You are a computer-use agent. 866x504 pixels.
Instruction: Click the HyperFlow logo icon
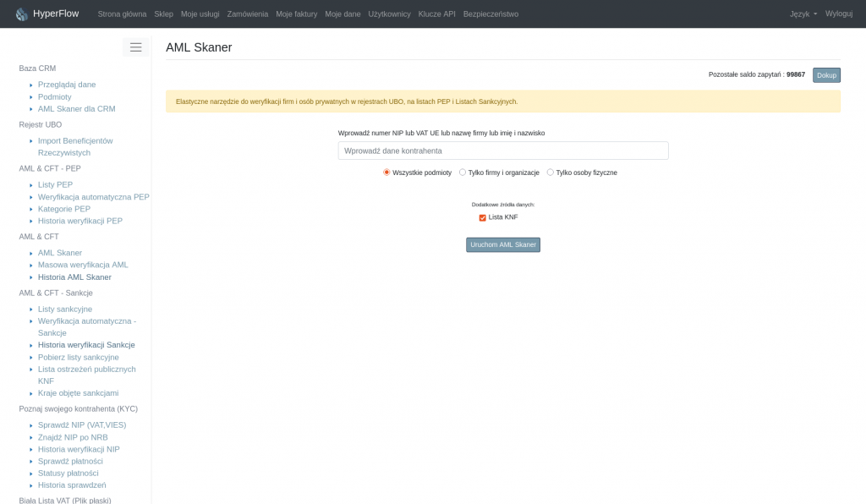tap(21, 14)
